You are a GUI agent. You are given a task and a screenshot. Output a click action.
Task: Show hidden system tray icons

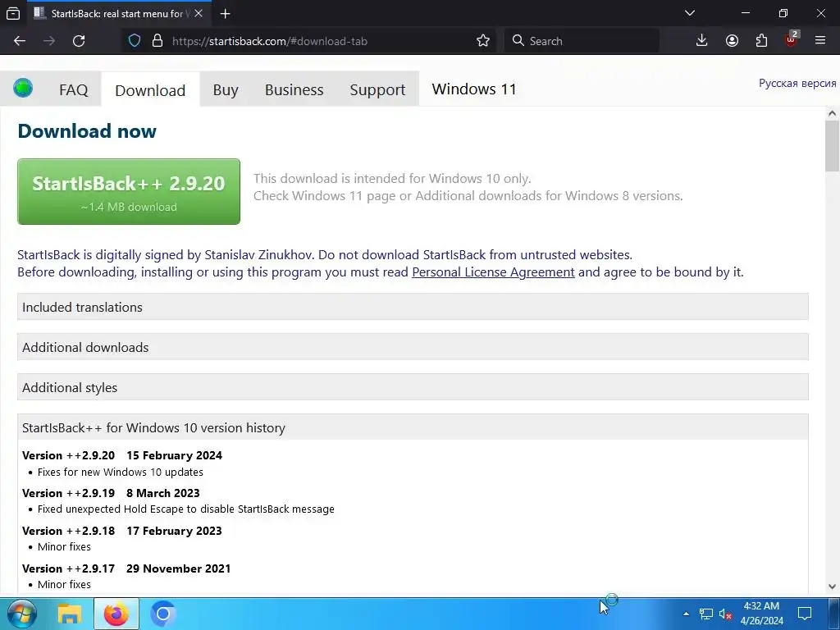686,614
